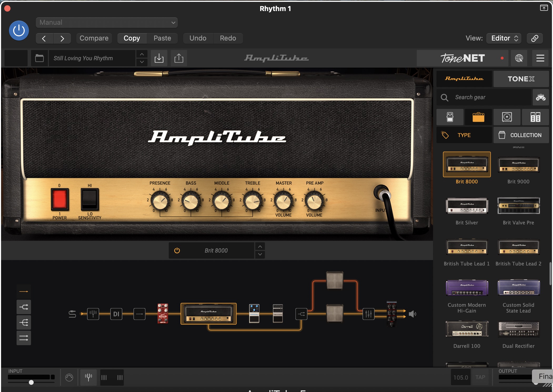Click the Paste button

click(162, 38)
